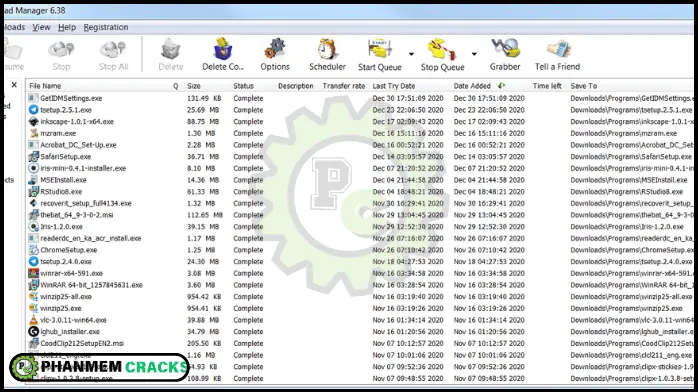Open the Registration menu
The height and width of the screenshot is (392, 698).
(x=106, y=27)
